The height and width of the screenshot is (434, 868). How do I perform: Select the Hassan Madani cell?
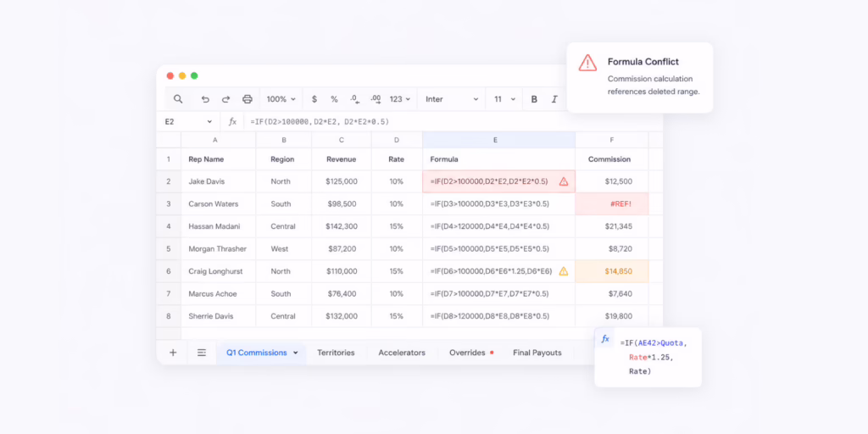point(218,226)
